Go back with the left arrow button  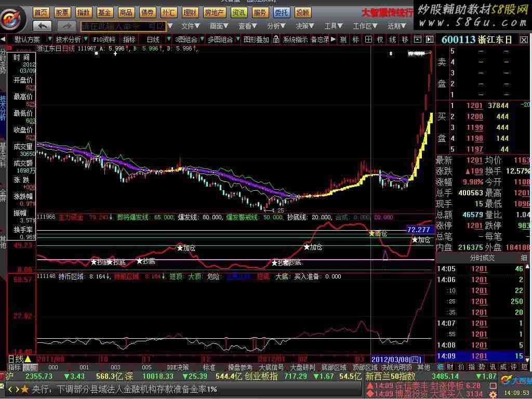[43, 26]
